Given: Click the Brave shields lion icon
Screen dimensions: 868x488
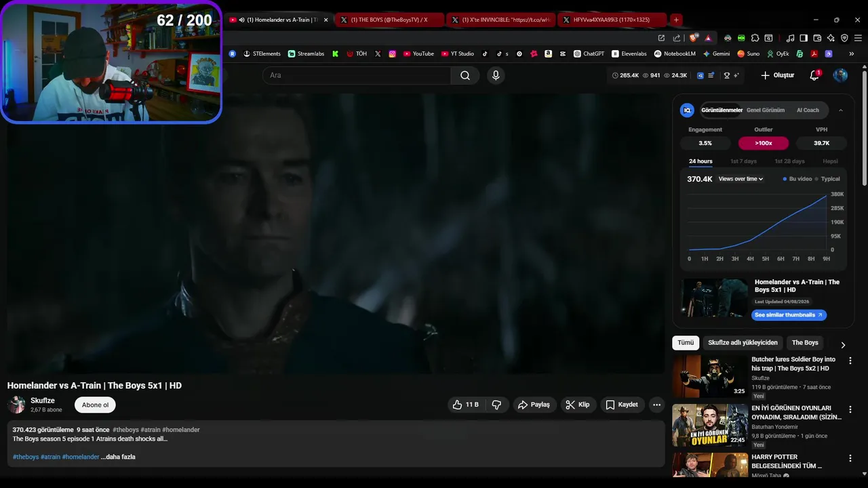Looking at the screenshot, I should [x=693, y=38].
